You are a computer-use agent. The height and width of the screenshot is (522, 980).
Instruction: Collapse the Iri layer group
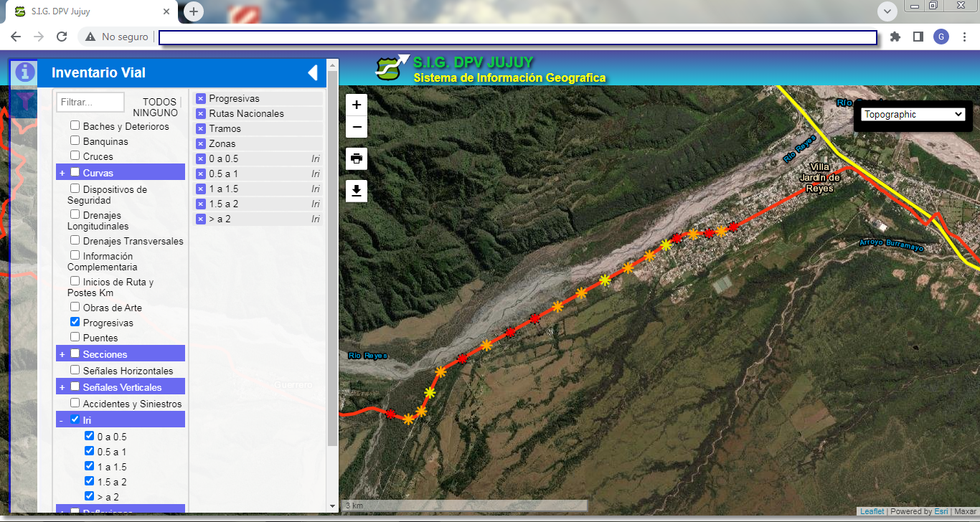tap(62, 420)
